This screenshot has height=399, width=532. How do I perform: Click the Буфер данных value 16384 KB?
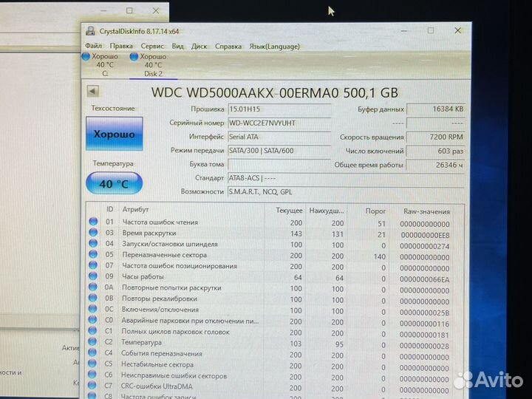point(435,109)
